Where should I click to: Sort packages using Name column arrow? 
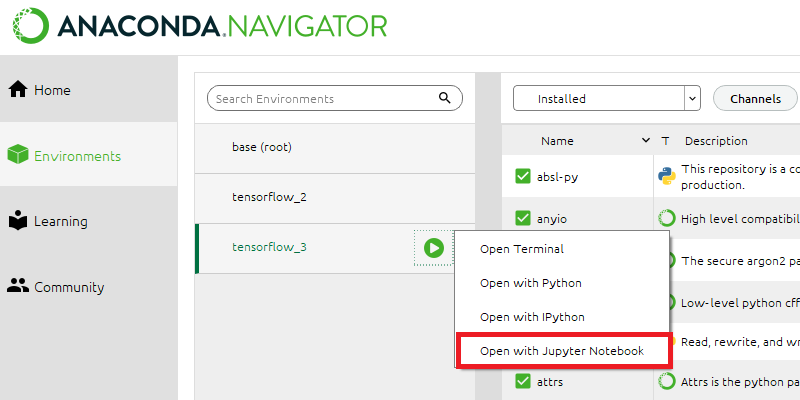tap(646, 140)
